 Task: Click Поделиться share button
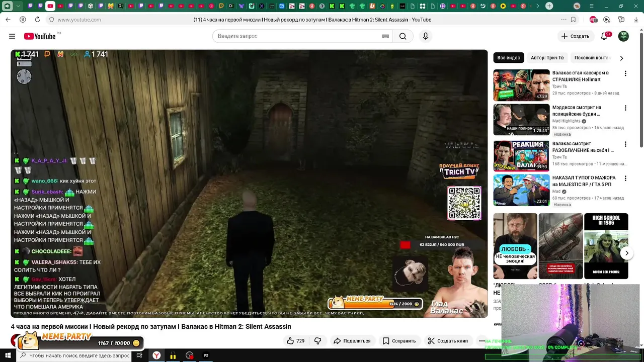coord(352,341)
